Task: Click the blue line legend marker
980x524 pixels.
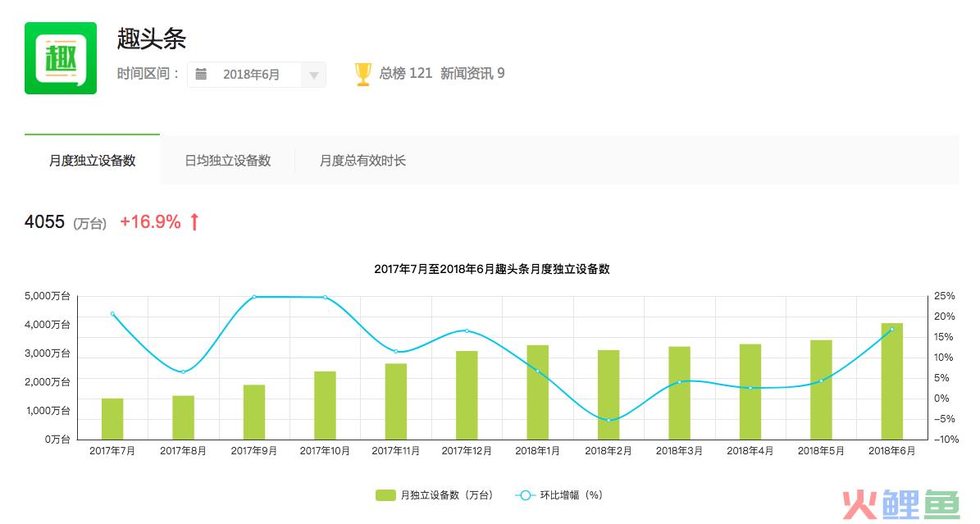Action: pyautogui.click(x=526, y=495)
